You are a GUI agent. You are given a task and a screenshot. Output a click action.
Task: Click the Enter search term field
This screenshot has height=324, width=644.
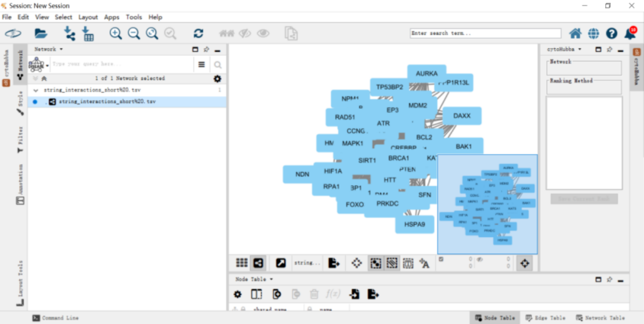[485, 33]
